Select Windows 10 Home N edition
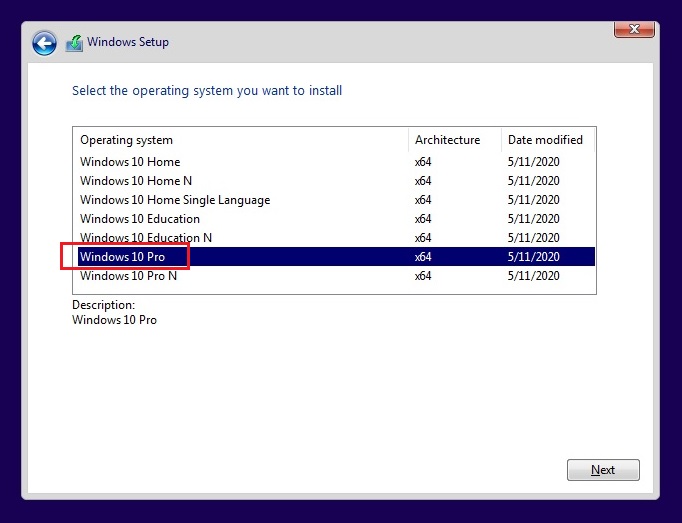This screenshot has width=682, height=523. tap(334, 181)
